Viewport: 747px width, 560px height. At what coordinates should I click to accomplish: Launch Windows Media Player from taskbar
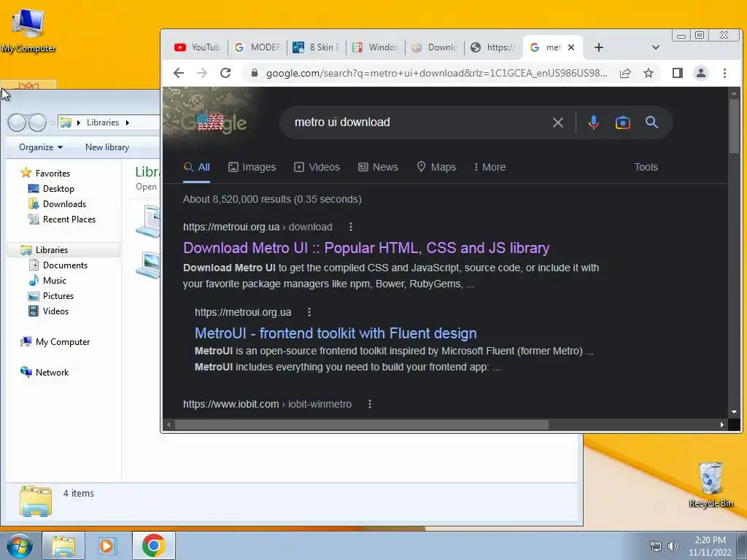click(x=107, y=545)
